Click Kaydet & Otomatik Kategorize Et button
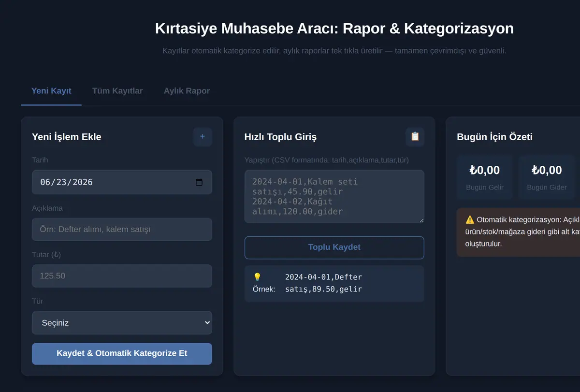 click(122, 353)
